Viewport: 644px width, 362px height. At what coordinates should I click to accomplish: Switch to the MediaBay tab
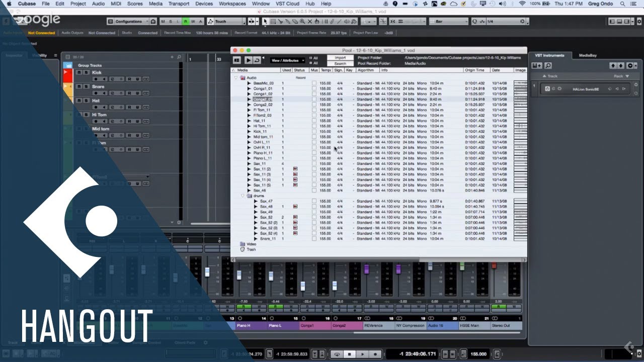click(588, 55)
